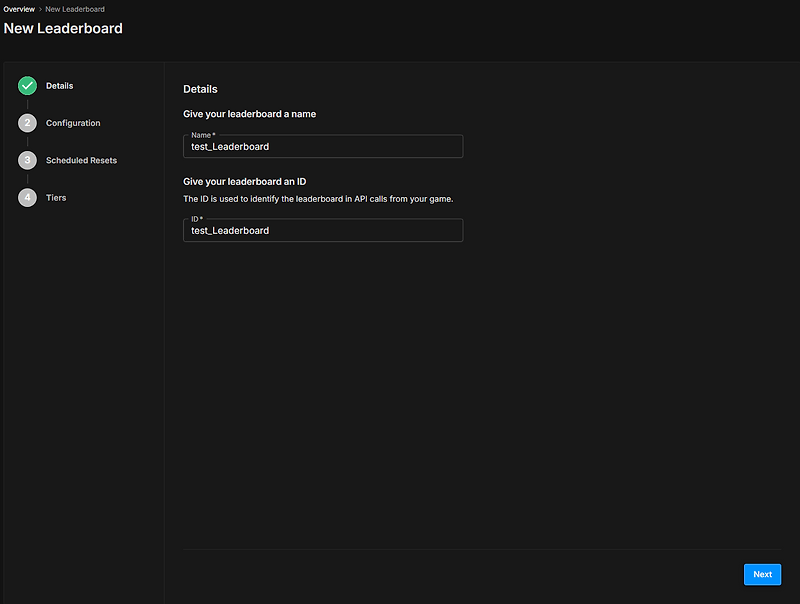
Task: Click the 'Give your leaderboard a name' text
Action: pos(249,114)
